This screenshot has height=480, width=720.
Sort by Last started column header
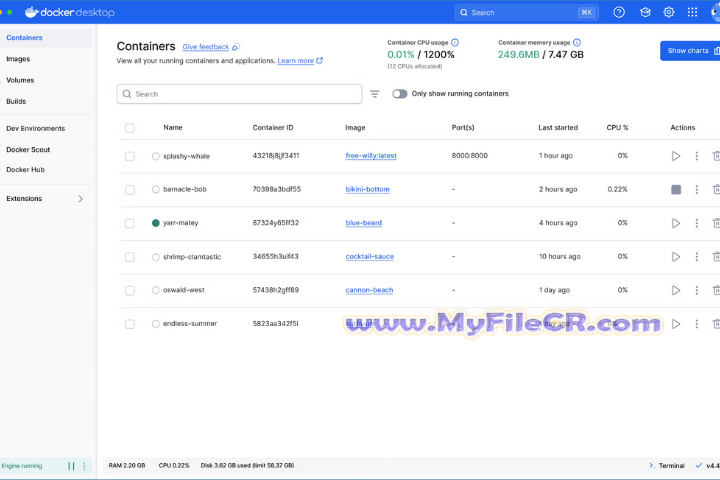click(x=558, y=128)
